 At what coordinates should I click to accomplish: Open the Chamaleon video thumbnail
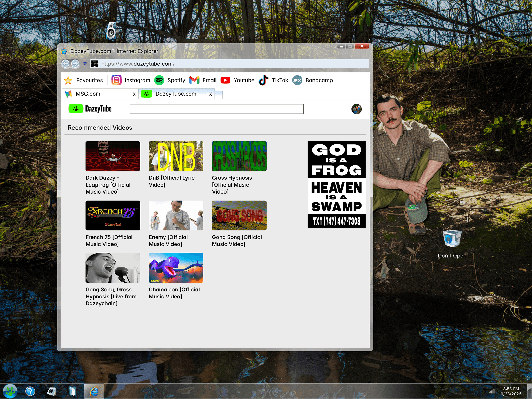tap(176, 268)
